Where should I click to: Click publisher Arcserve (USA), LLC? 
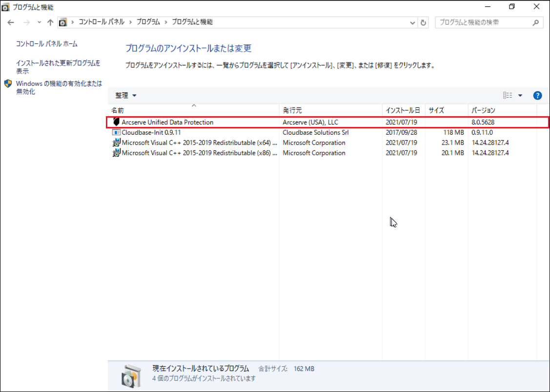pos(310,122)
